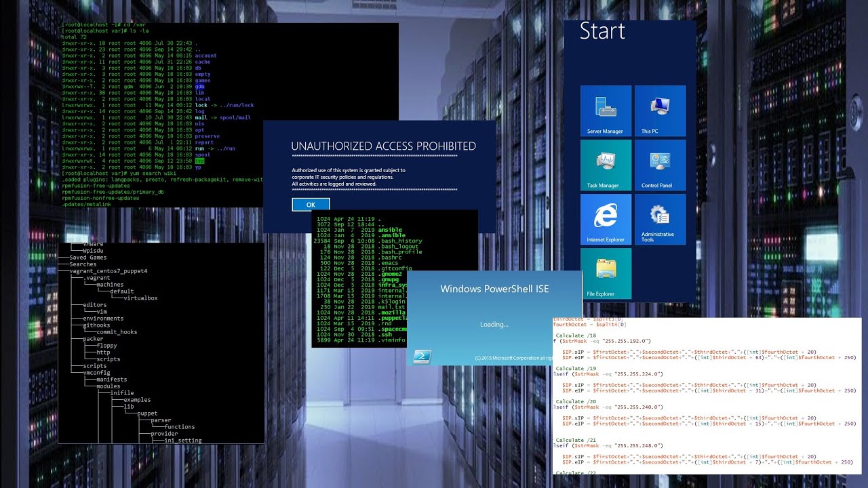868x488 pixels.
Task: Select the 'floppy' tree node
Action: 106,346
